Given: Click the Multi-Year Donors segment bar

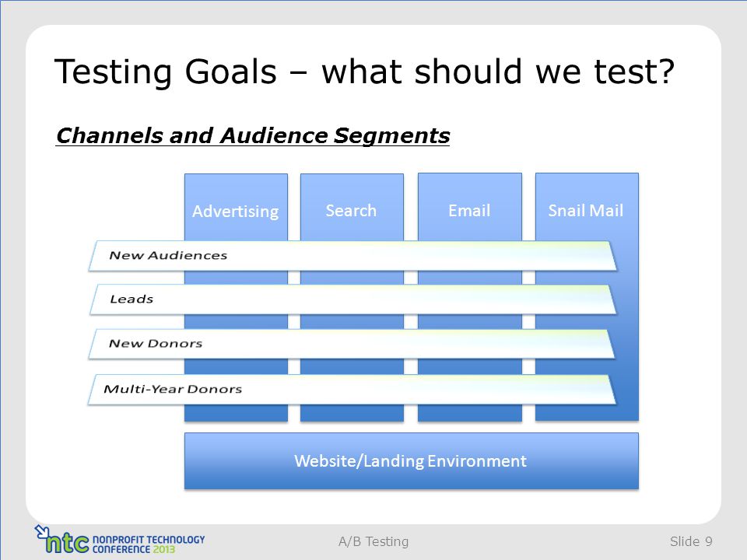Looking at the screenshot, I should (352, 389).
